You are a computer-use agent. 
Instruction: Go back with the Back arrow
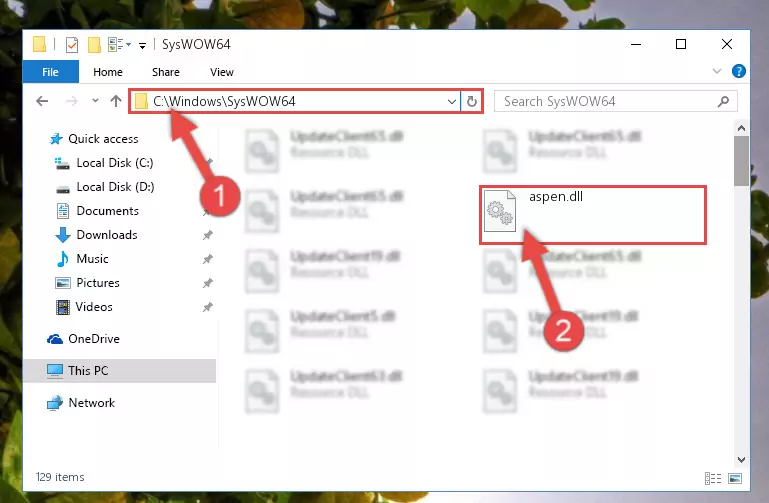point(42,101)
